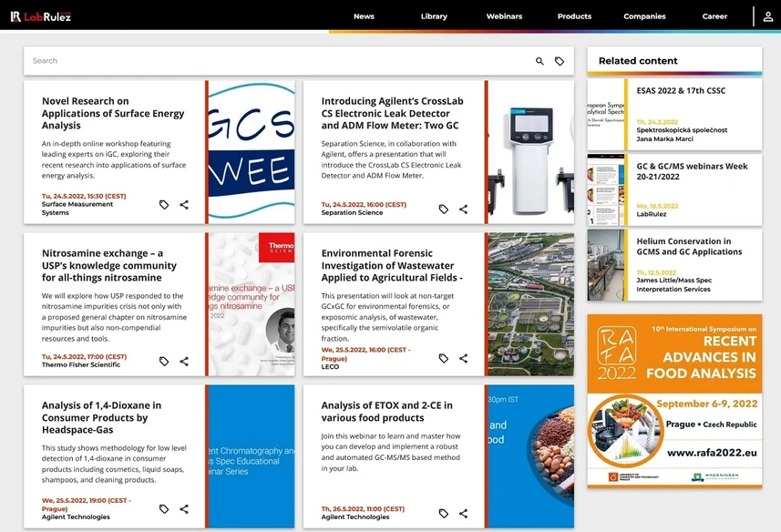
Task: Click the GC/MS webinars Week related thumbnail
Action: (606, 189)
